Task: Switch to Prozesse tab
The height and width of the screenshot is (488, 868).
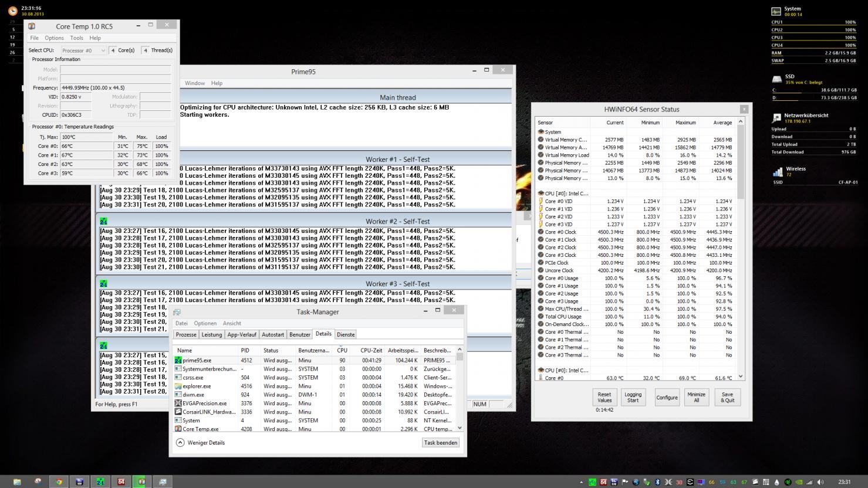Action: point(186,334)
